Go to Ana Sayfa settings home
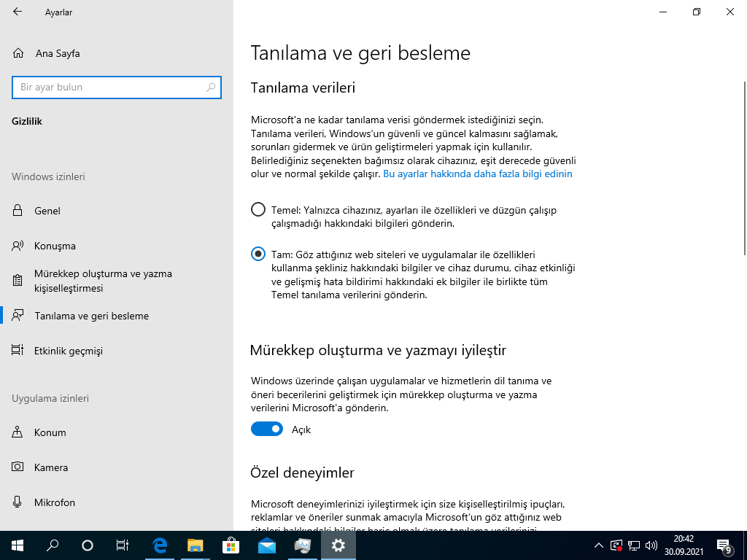Screen dimensions: 747x560 pos(117,53)
